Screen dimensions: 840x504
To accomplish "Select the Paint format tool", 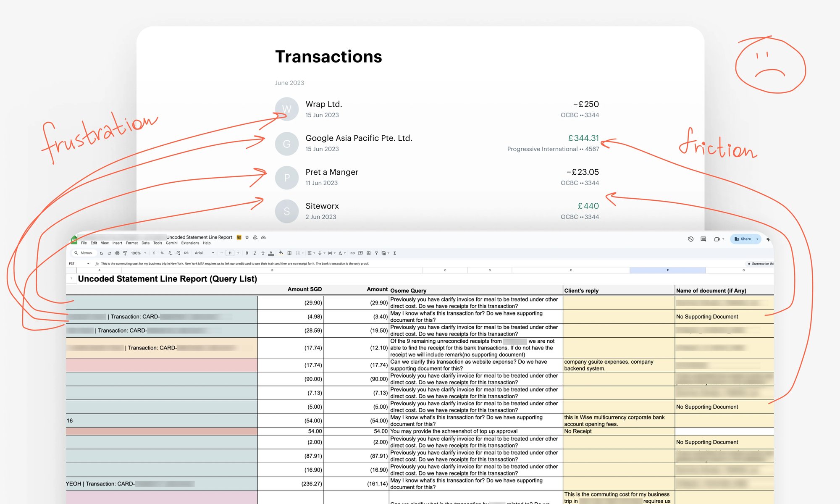I will pos(125,253).
